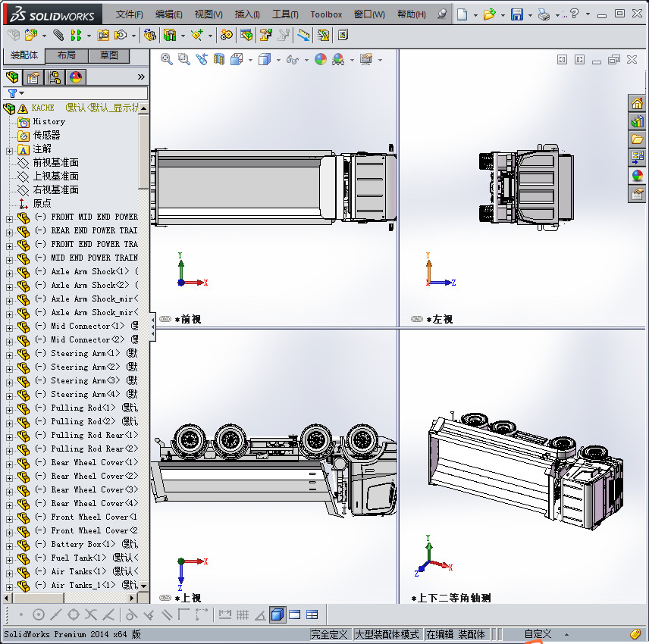Image resolution: width=649 pixels, height=644 pixels.
Task: Switch to the 草图 tab
Action: tap(109, 55)
